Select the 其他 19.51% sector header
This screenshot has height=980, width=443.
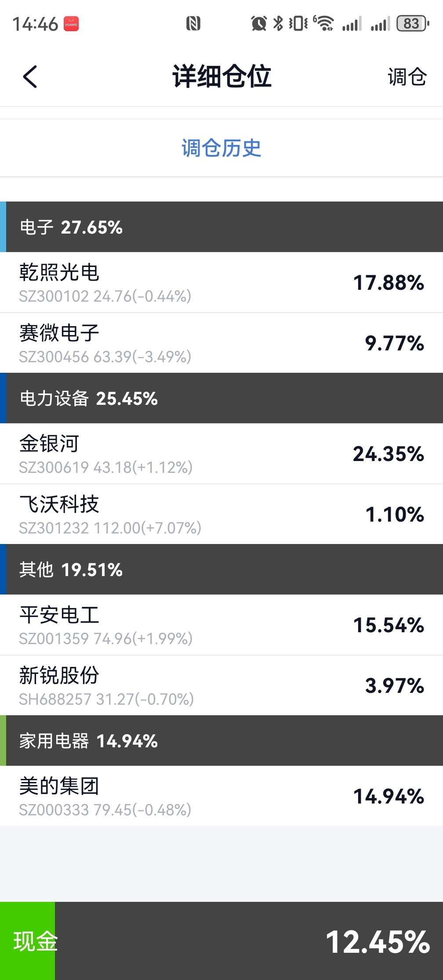(x=221, y=569)
